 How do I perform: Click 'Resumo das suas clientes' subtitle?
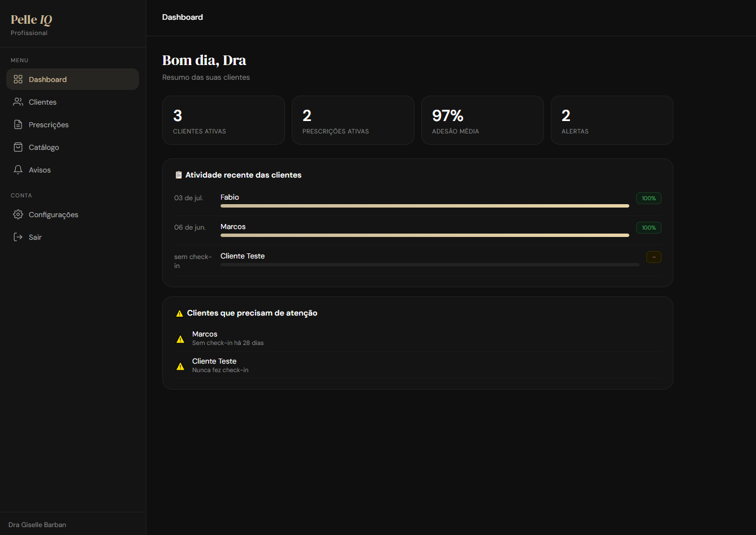point(206,77)
